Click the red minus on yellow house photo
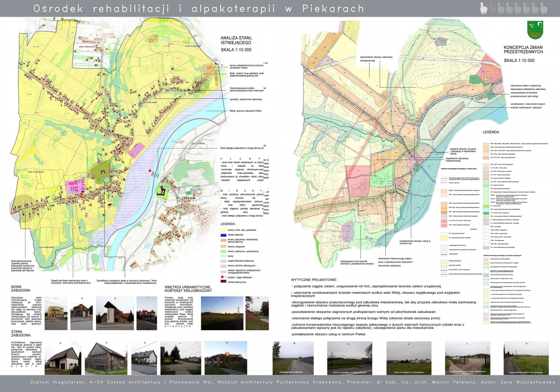This screenshot has height=392, width=560. point(56,299)
